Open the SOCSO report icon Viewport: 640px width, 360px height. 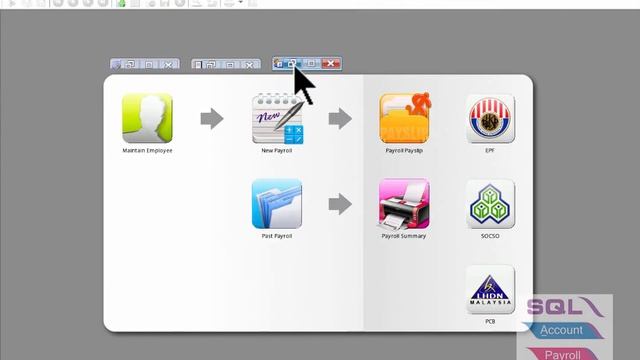[490, 204]
